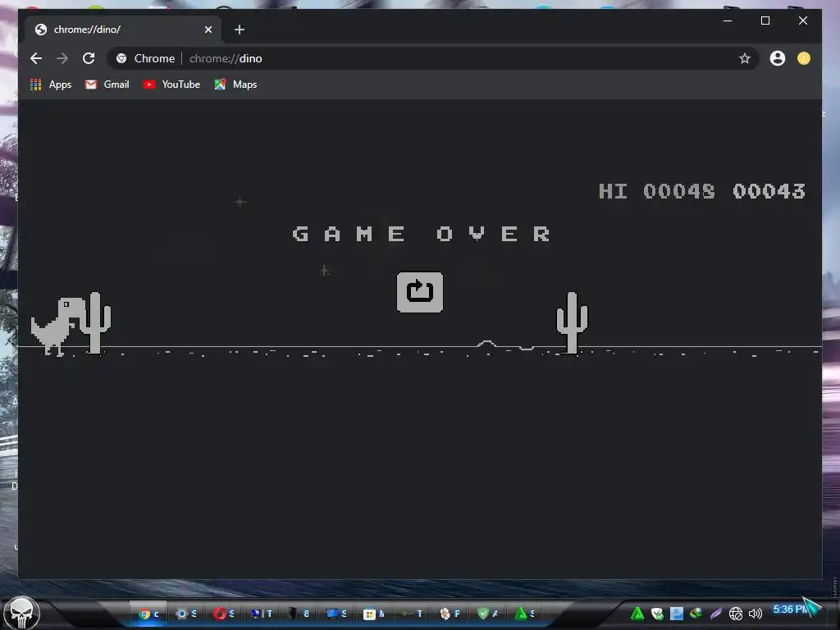Click the GAME OVER text
This screenshot has width=840, height=630.
coord(422,234)
